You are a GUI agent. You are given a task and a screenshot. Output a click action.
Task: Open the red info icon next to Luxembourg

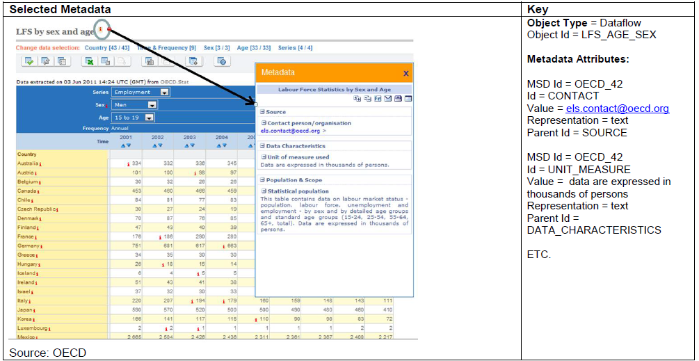click(x=49, y=328)
